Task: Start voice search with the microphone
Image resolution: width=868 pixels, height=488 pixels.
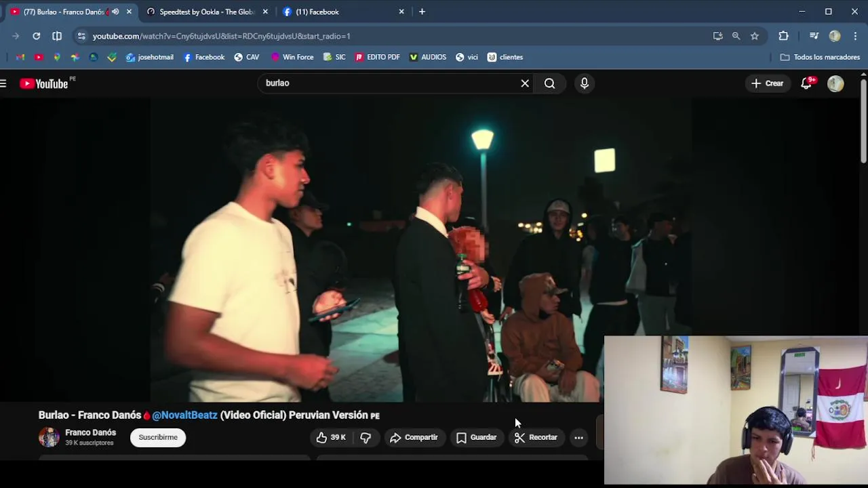Action: pyautogui.click(x=585, y=83)
